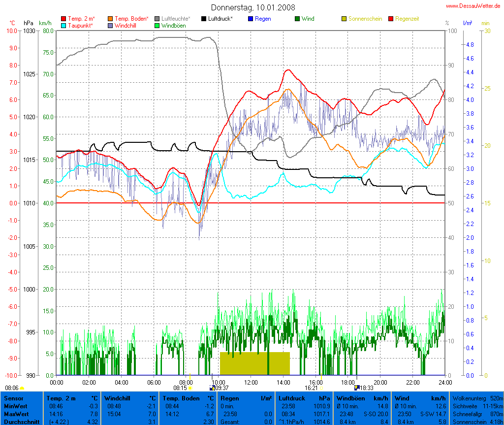Click the sun marker next to 08:15

(x=190, y=389)
